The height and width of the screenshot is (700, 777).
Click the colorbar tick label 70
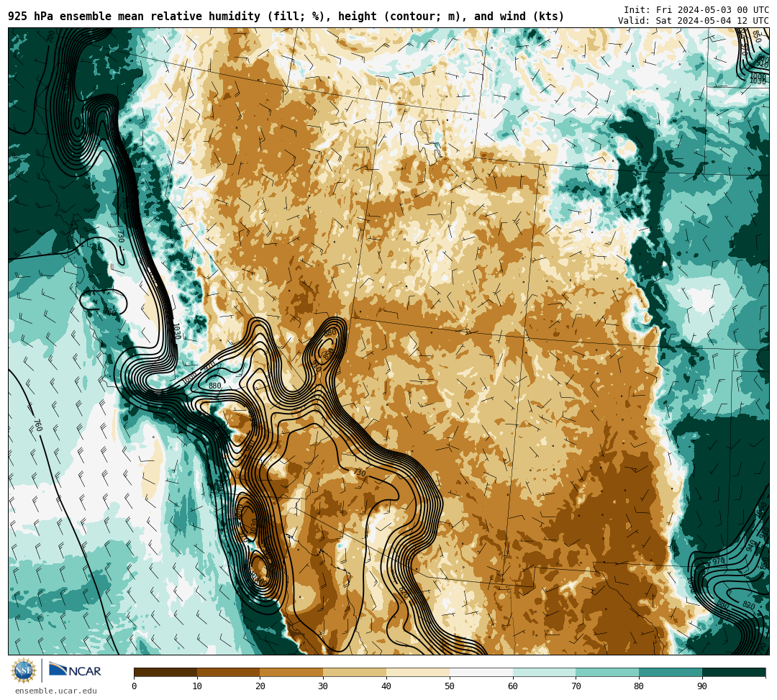[576, 686]
